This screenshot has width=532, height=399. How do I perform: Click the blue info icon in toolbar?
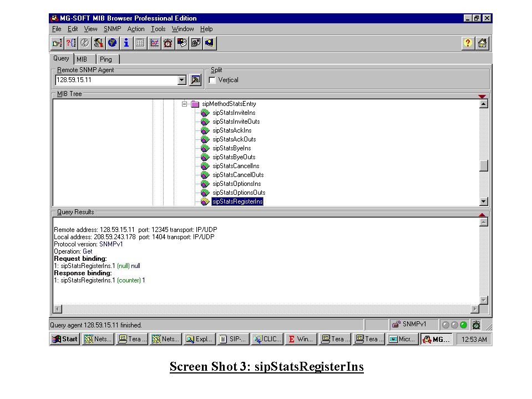pos(126,43)
